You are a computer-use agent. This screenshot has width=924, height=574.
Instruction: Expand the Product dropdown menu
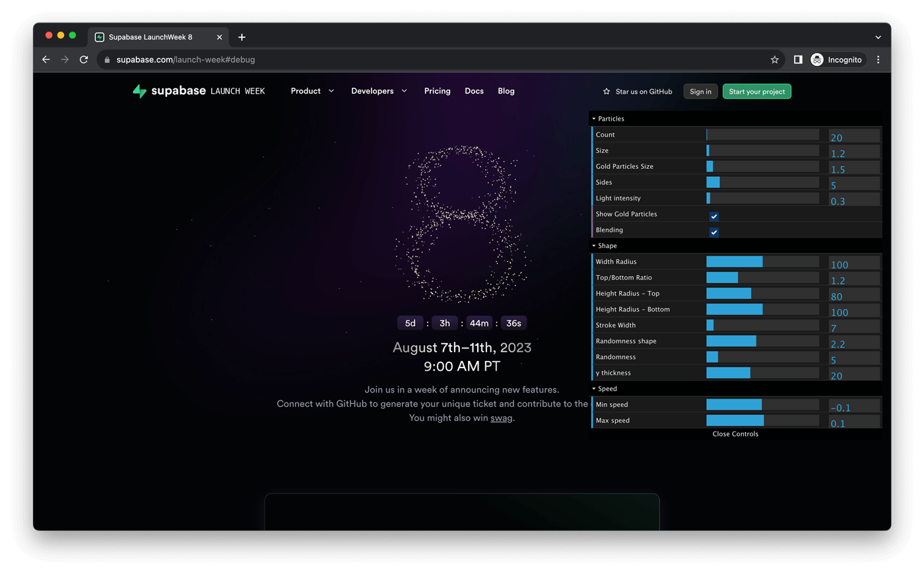coord(312,91)
